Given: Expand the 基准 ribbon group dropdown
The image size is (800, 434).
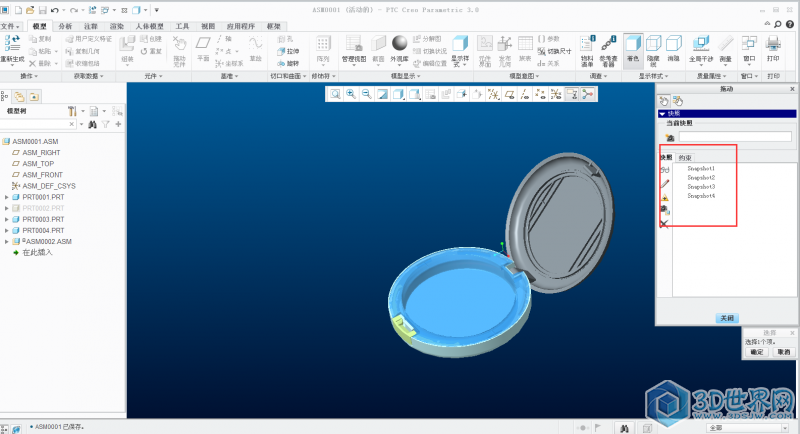Looking at the screenshot, I should tap(229, 76).
